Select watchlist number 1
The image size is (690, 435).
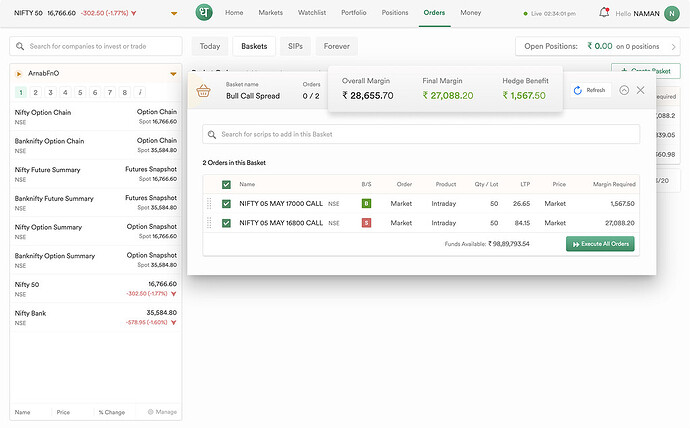21,92
